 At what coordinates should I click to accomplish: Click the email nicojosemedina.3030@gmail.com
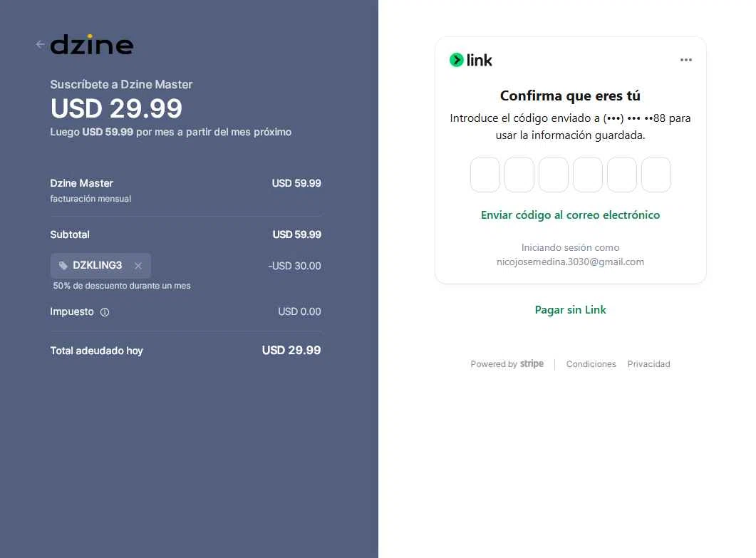coord(570,262)
